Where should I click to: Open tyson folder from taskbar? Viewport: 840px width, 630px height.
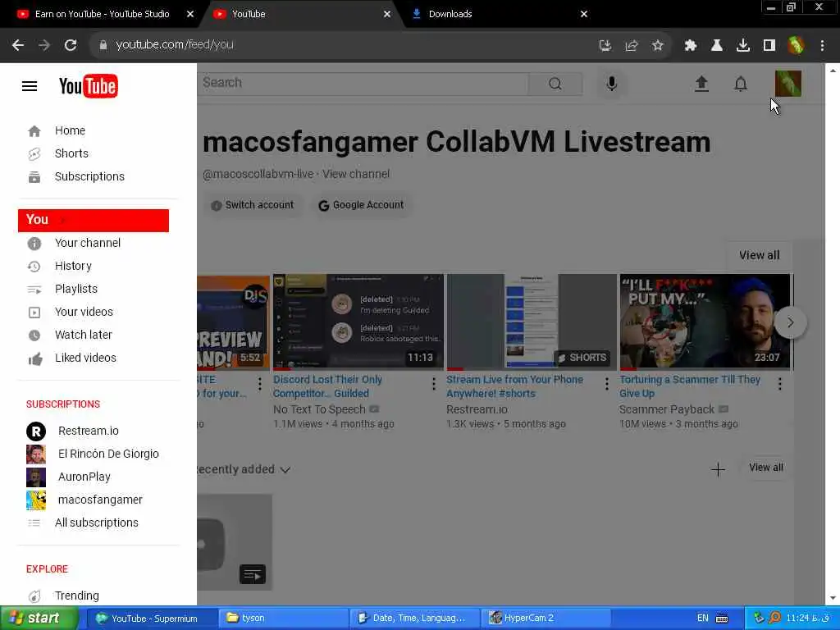pyautogui.click(x=283, y=619)
